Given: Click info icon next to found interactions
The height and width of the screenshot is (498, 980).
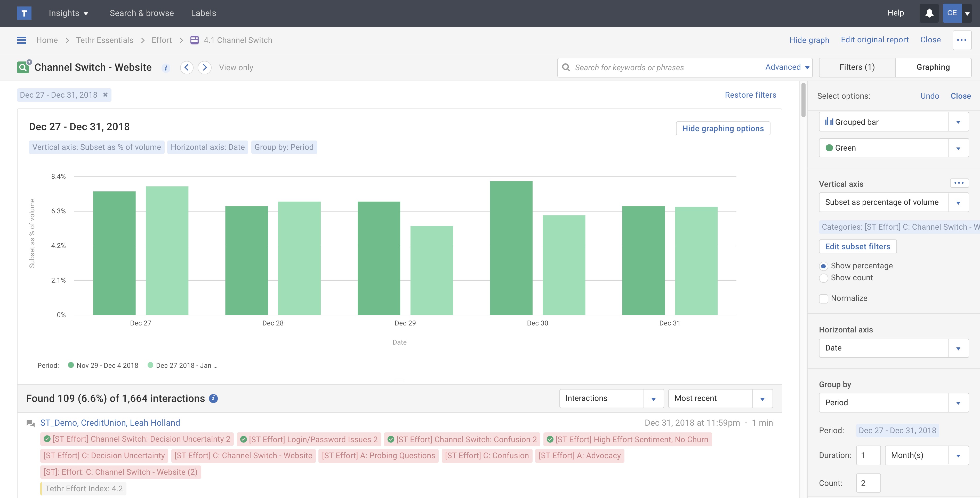Looking at the screenshot, I should [213, 398].
